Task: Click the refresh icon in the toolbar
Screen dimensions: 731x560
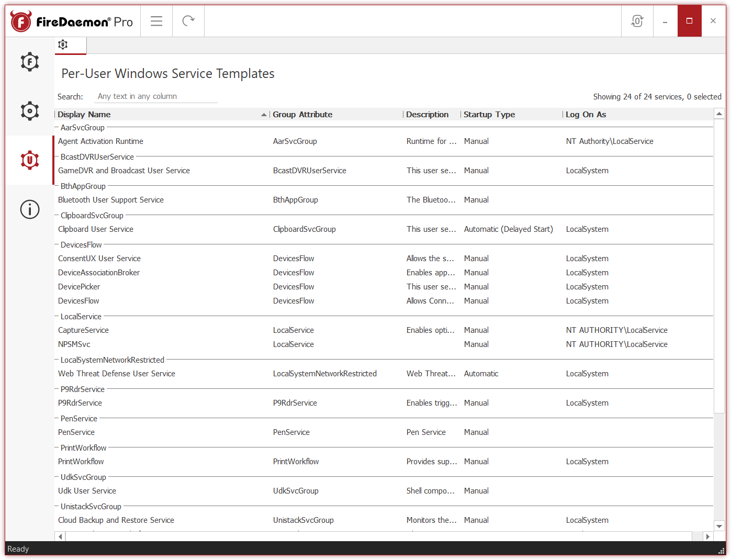Action: pos(188,21)
